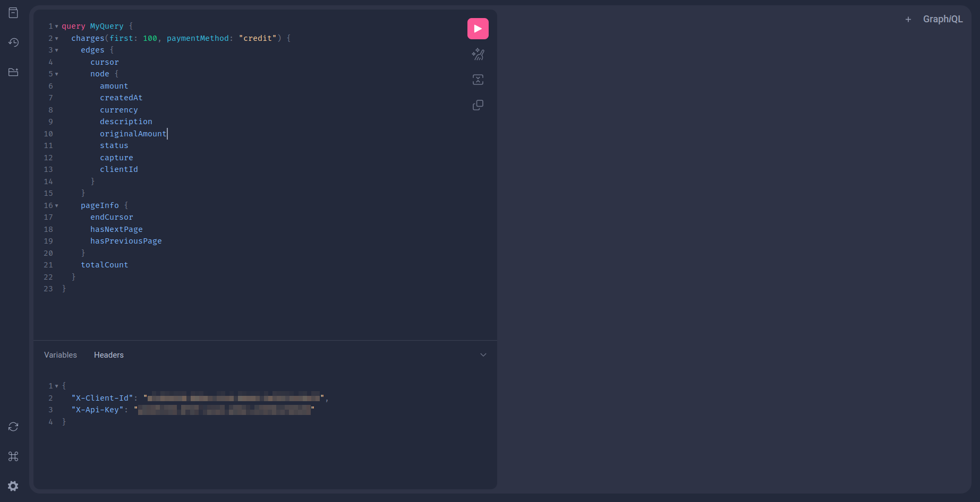
Task: Fold the headers JSON object on line 1
Action: [57, 386]
